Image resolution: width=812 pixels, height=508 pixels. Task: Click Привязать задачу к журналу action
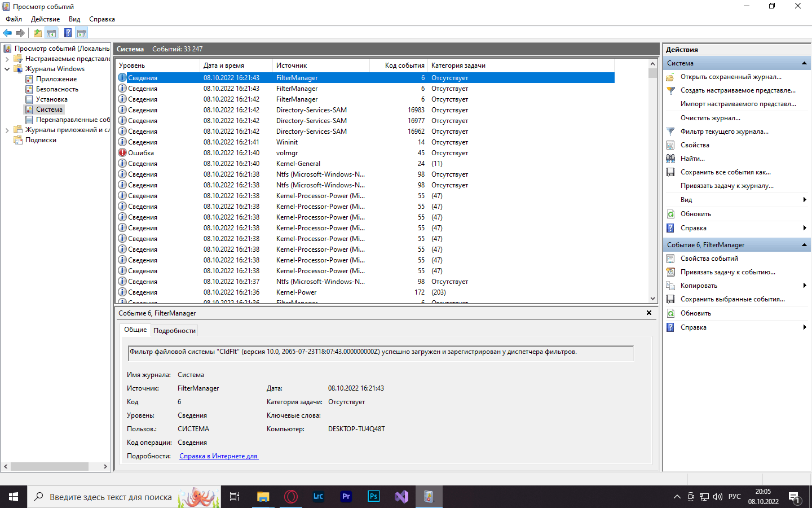pos(727,186)
